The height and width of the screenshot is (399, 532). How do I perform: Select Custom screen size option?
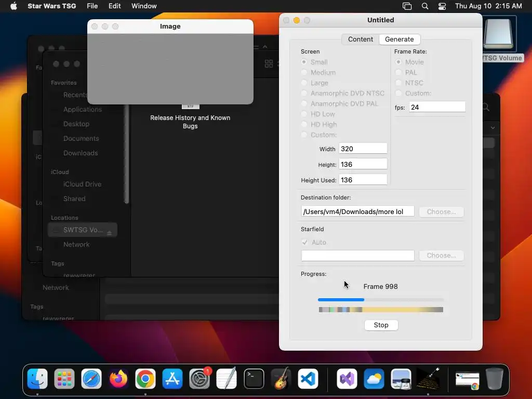[x=304, y=135]
